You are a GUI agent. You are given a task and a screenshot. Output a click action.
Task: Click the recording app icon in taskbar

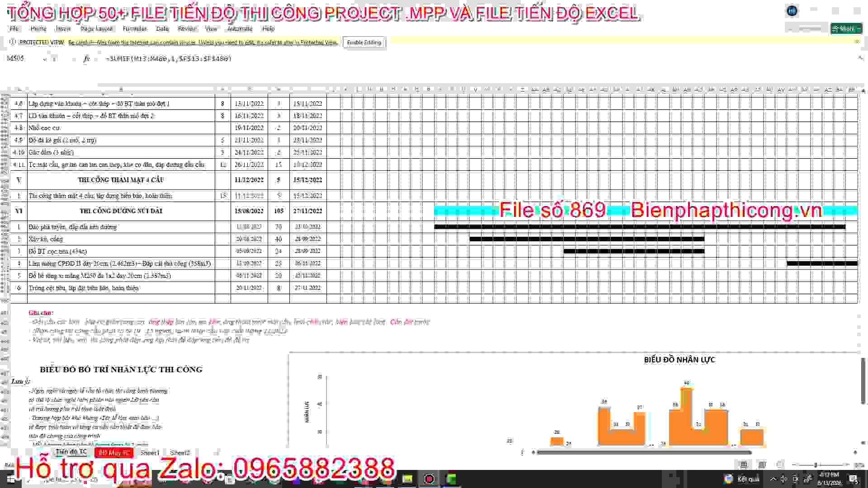(x=429, y=479)
